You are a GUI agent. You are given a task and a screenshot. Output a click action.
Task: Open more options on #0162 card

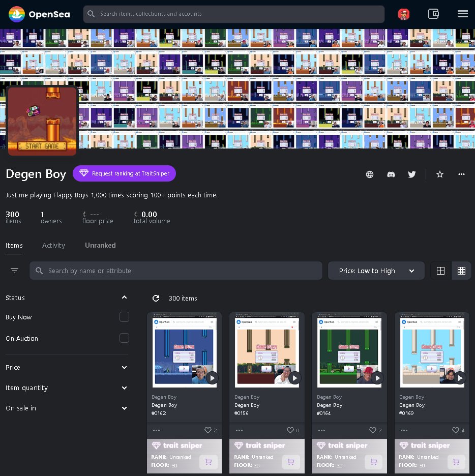[x=156, y=430]
